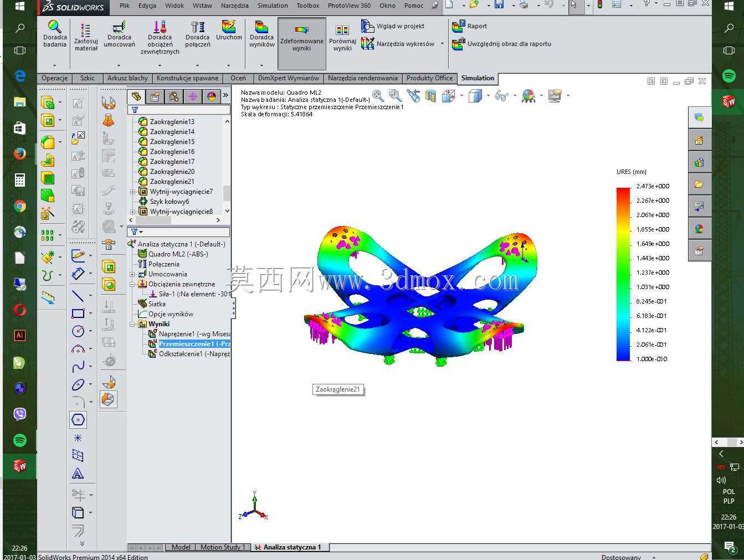Open the Edycja menu

147,6
